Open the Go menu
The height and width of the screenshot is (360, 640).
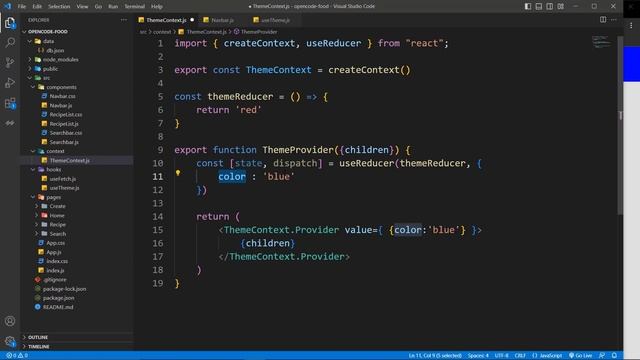98,7
